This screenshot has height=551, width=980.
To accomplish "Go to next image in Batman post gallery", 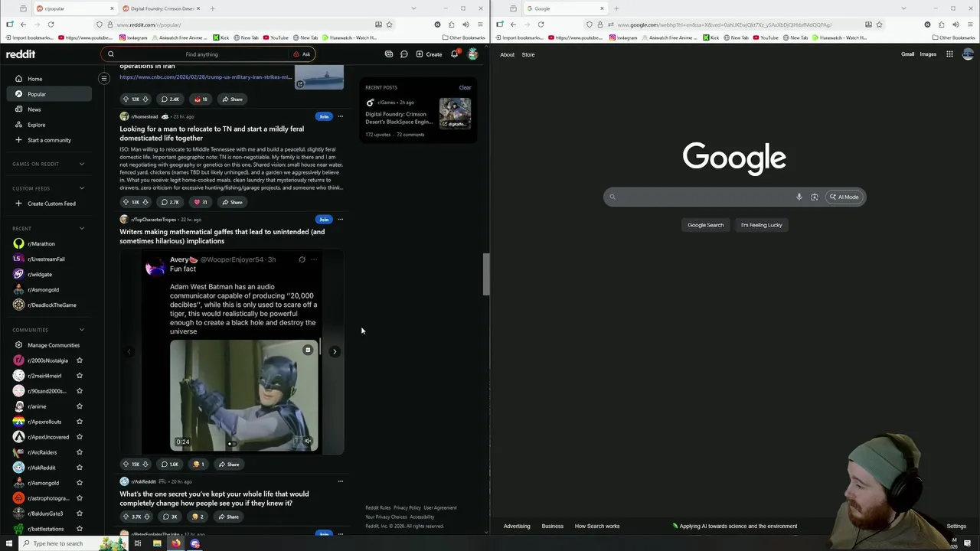I will pos(335,351).
